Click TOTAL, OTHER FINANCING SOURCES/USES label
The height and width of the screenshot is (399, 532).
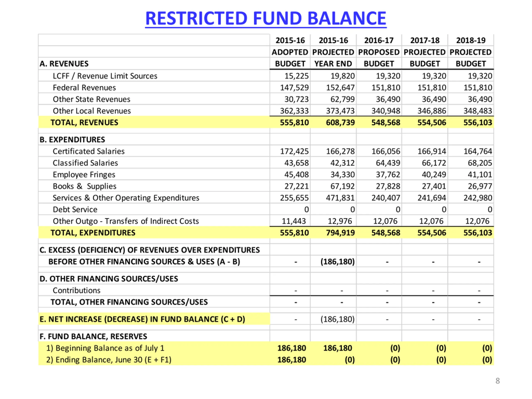pos(129,302)
